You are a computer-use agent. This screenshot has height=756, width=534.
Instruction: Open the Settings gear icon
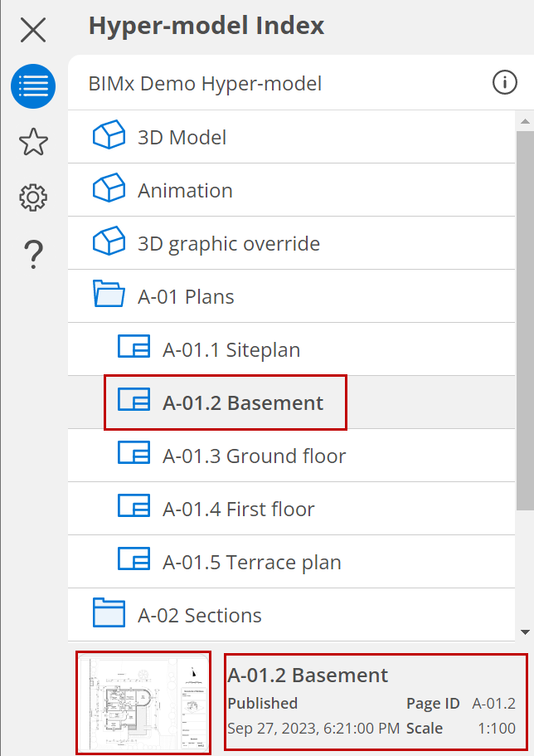(x=33, y=198)
